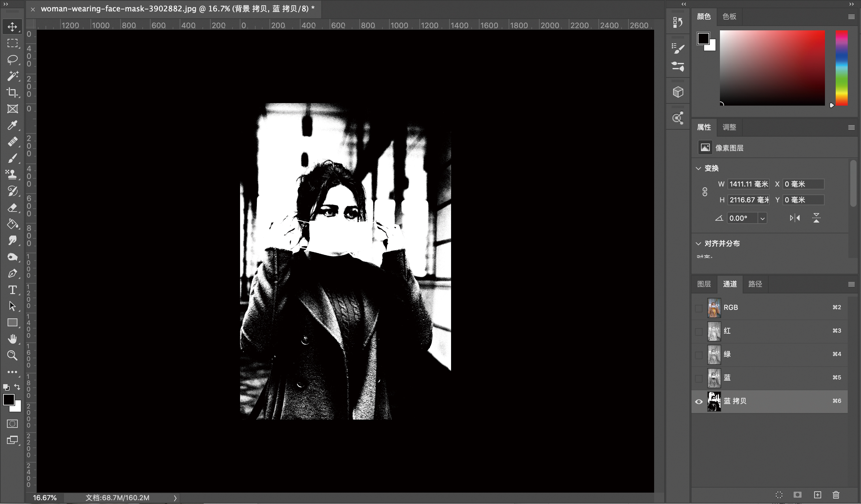Open the 3D panel cube icon
The width and height of the screenshot is (861, 504).
click(x=678, y=92)
